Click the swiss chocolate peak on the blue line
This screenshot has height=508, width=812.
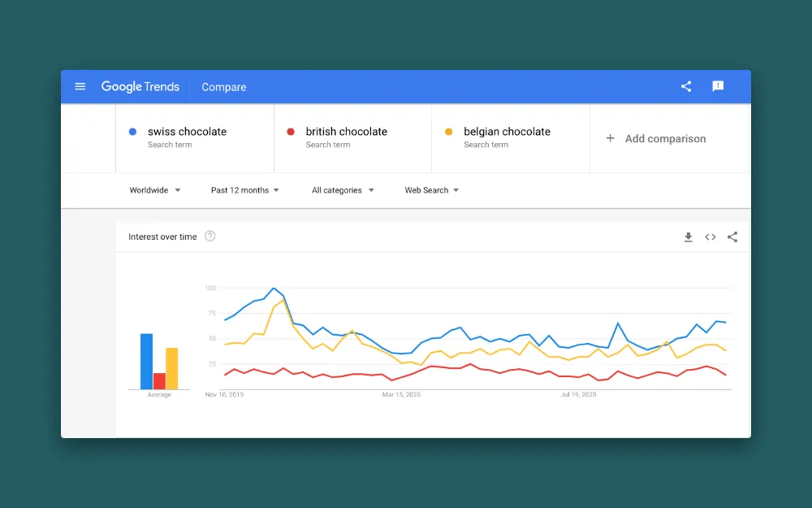pos(274,289)
